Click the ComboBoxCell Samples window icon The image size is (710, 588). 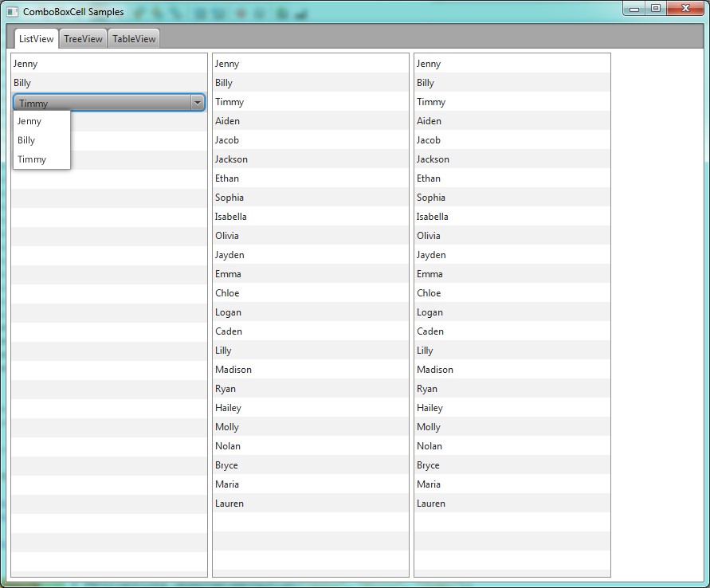pyautogui.click(x=12, y=12)
